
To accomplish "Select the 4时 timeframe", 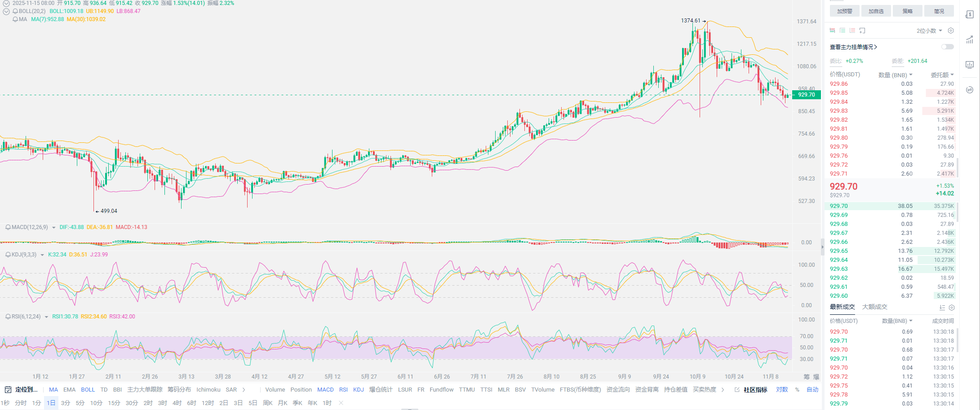I will point(177,403).
